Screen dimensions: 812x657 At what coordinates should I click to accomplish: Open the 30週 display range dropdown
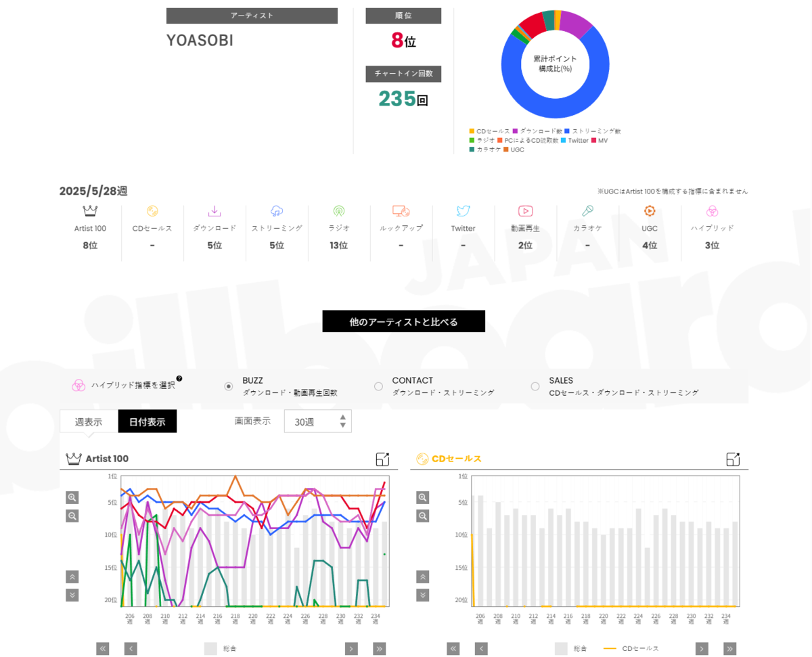[317, 422]
